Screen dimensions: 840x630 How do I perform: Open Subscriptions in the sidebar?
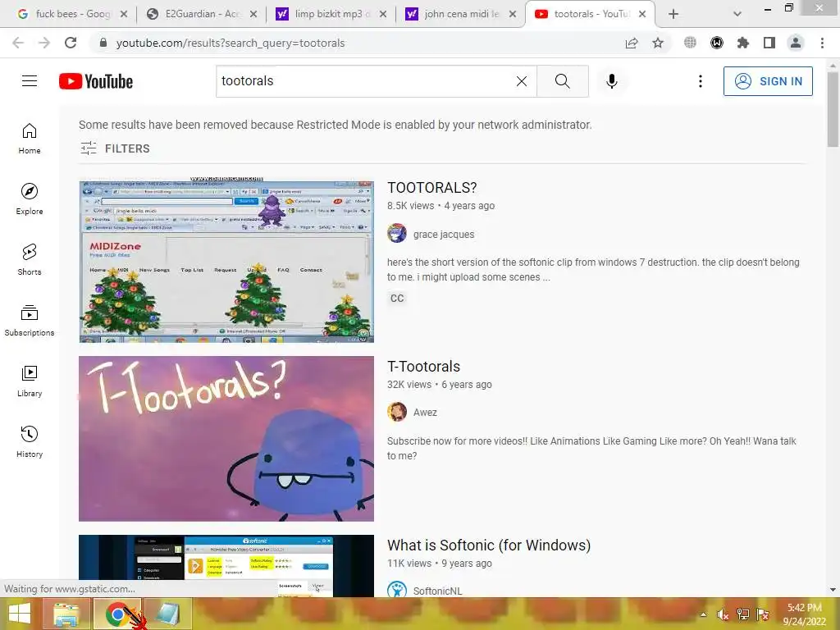[30, 321]
